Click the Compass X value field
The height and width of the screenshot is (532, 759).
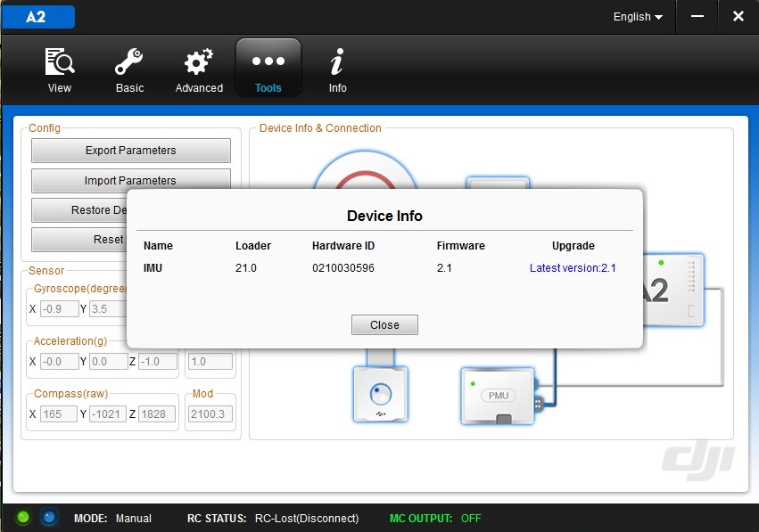click(59, 414)
